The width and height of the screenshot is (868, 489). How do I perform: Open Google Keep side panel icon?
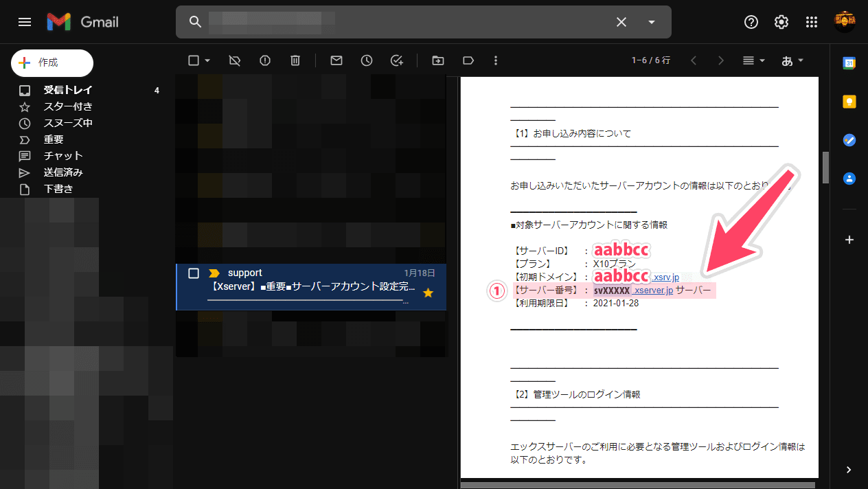point(849,102)
